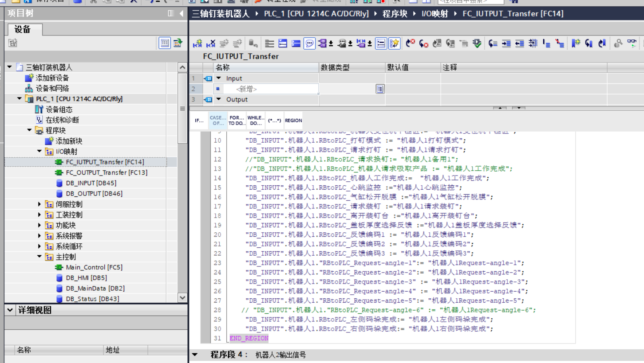Expand the 工装控制 folder

pyautogui.click(x=40, y=215)
